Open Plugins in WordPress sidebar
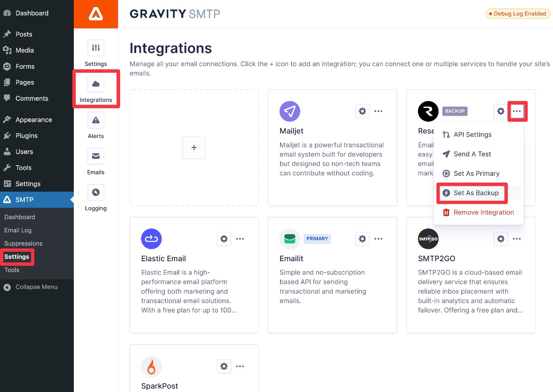This screenshot has width=553, height=392. click(x=26, y=136)
